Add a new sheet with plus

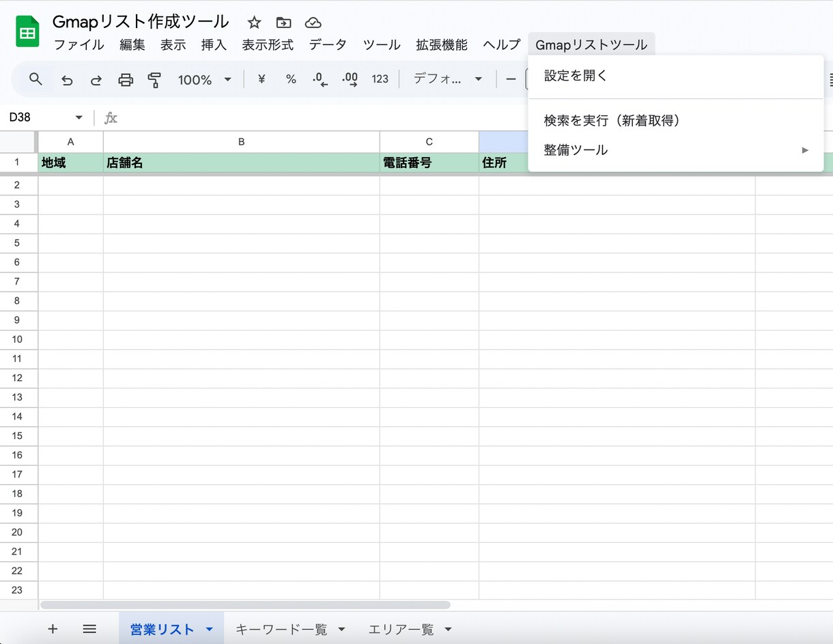(x=53, y=629)
